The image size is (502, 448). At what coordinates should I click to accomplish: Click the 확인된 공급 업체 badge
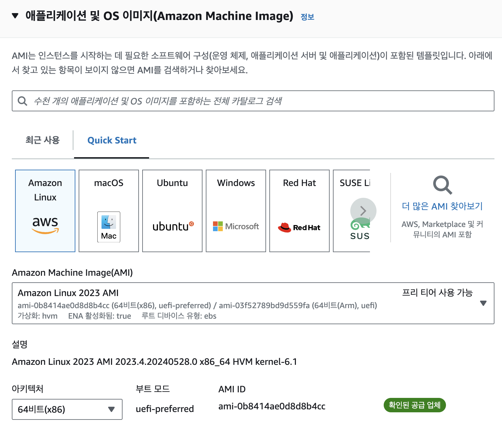tap(415, 405)
